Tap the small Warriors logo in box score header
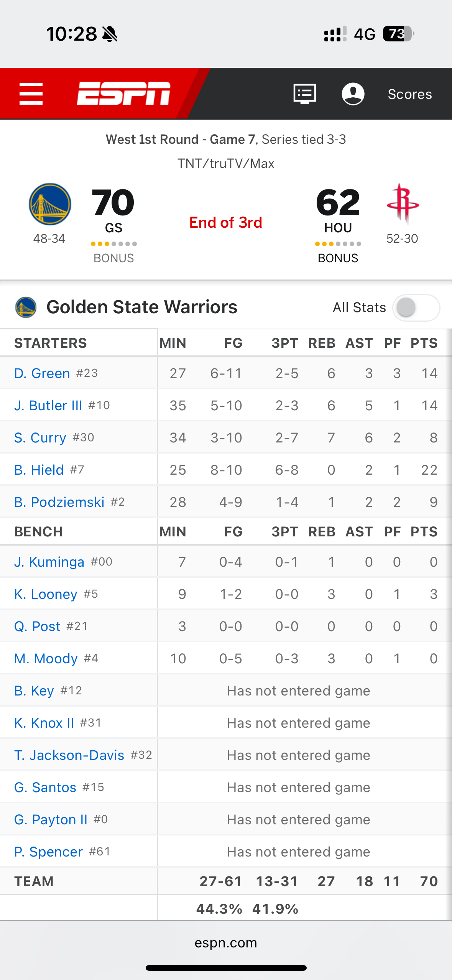 tap(26, 307)
